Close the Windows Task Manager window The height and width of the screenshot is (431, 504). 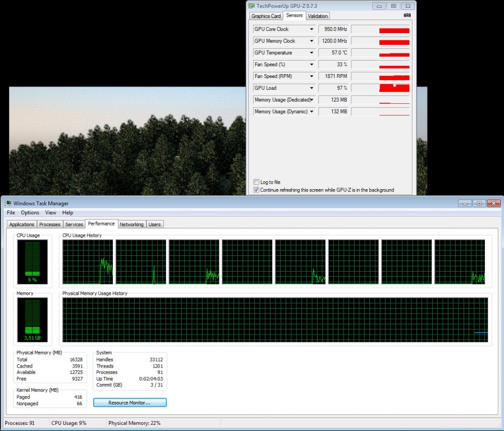pos(494,204)
